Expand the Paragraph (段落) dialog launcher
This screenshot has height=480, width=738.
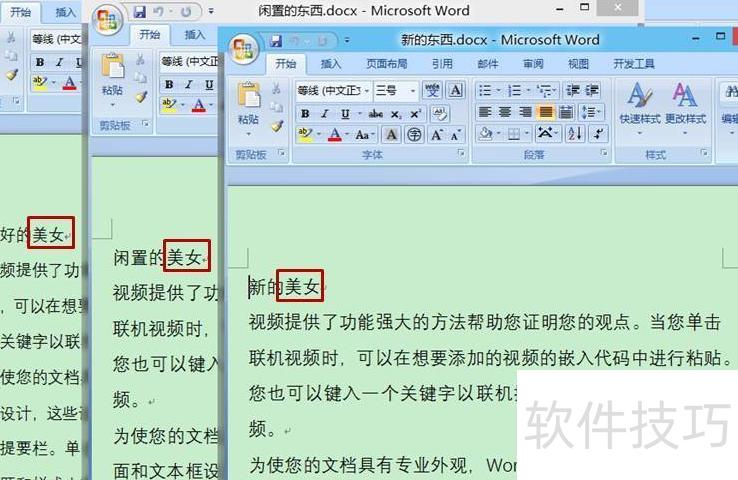pos(603,153)
